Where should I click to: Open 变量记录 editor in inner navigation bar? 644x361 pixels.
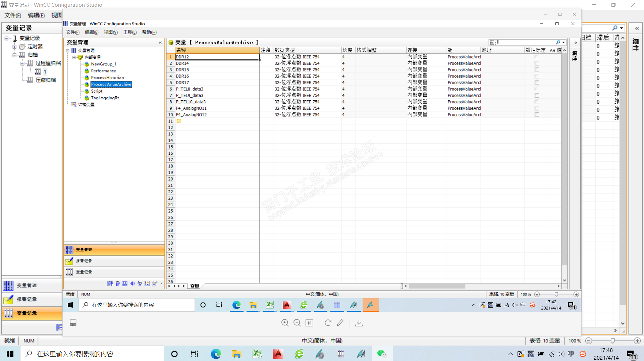114,272
